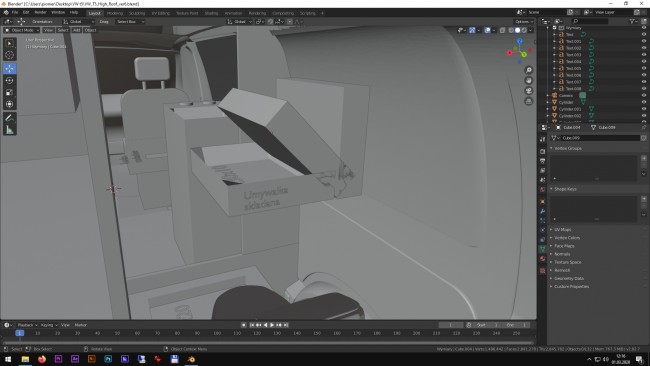Screen dimensions: 650x366
Task: Hide Text.001 with its eye icon
Action: (x=644, y=41)
